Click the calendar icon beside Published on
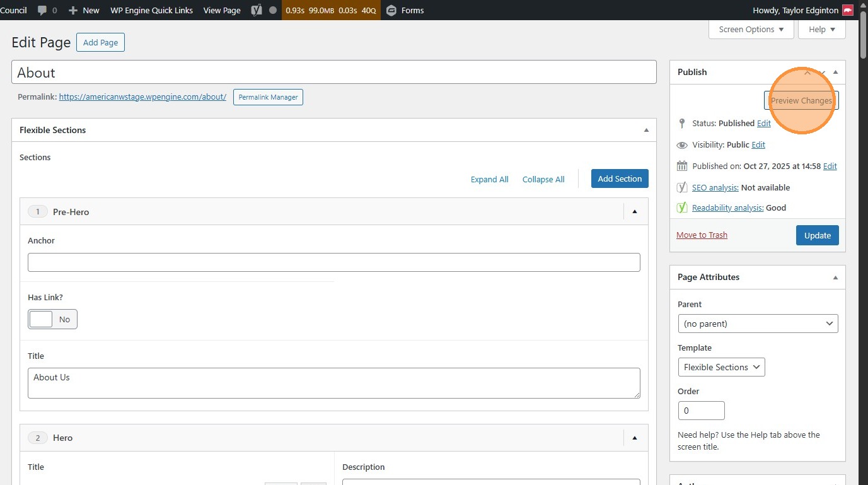Viewport: 868px width, 485px height. pos(682,166)
